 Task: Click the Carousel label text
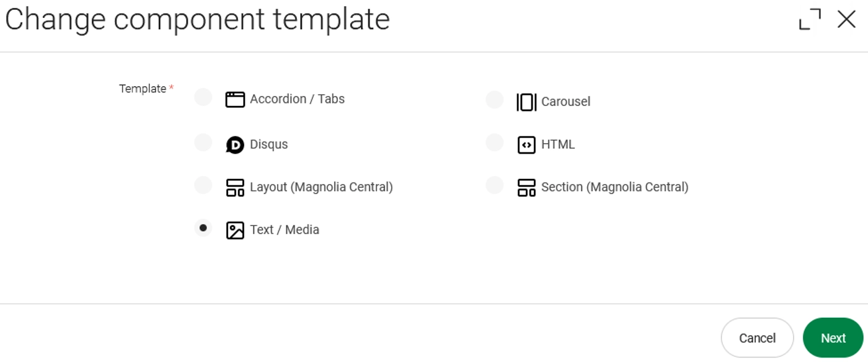pyautogui.click(x=565, y=102)
